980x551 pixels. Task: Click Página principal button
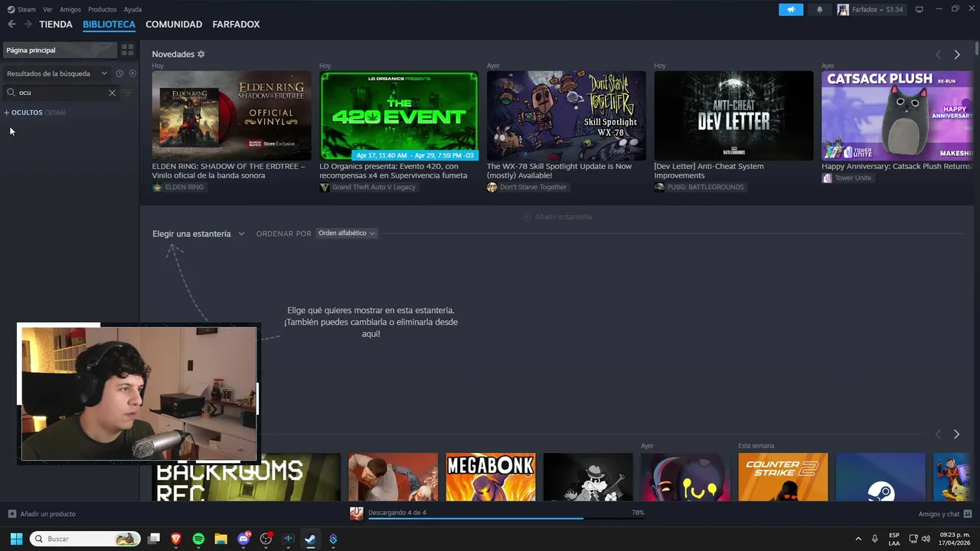(x=59, y=50)
